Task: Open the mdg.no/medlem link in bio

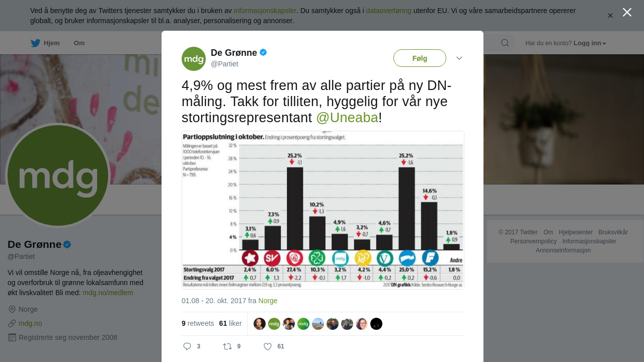Action: (x=108, y=293)
